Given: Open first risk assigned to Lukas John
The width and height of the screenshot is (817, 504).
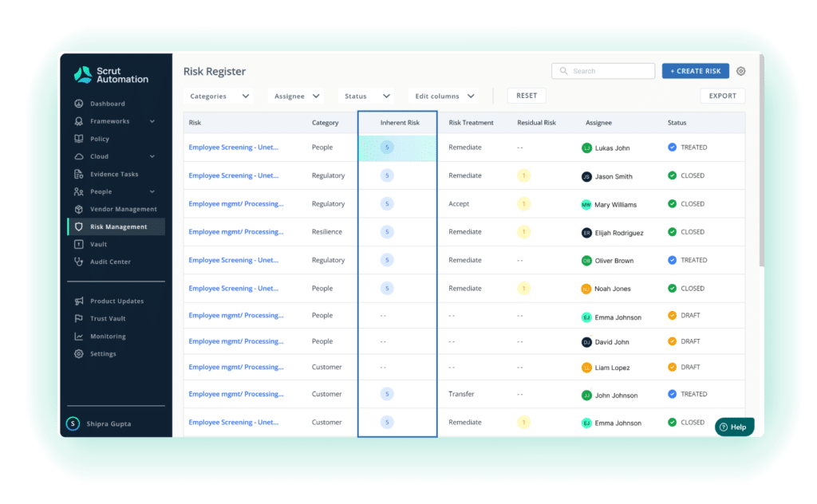Looking at the screenshot, I should [234, 148].
